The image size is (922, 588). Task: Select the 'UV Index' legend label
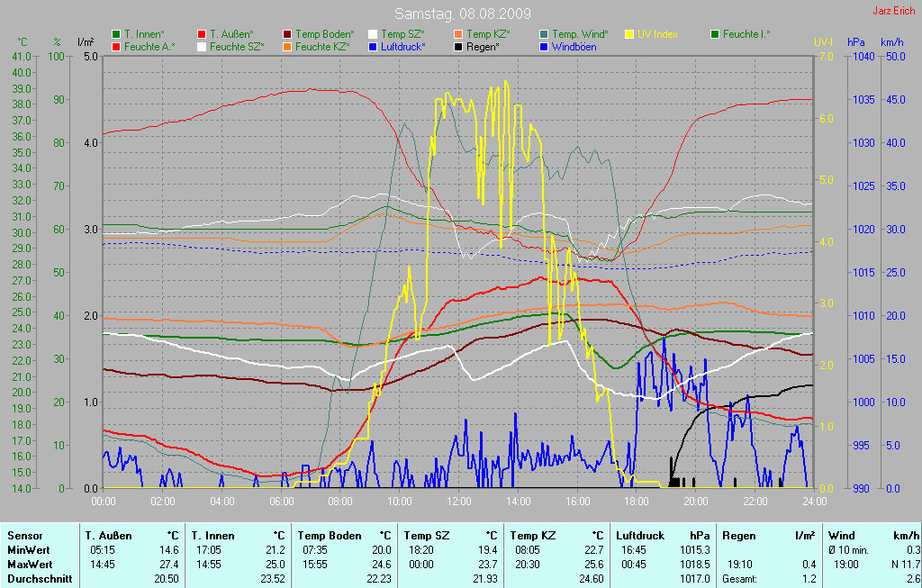pos(658,35)
